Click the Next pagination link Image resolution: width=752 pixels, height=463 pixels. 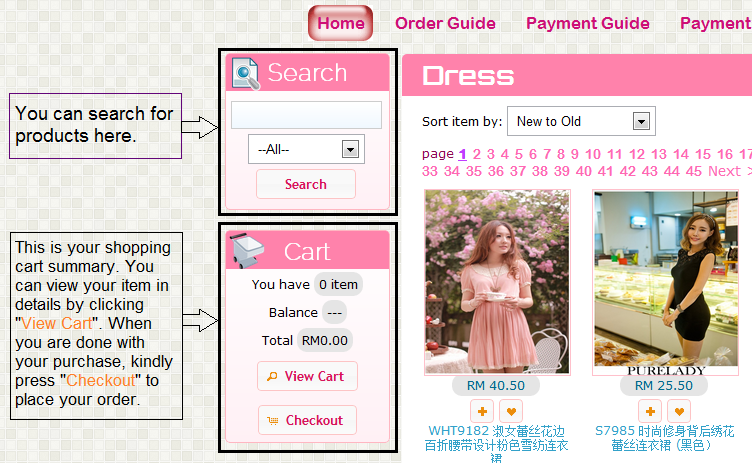(724, 171)
